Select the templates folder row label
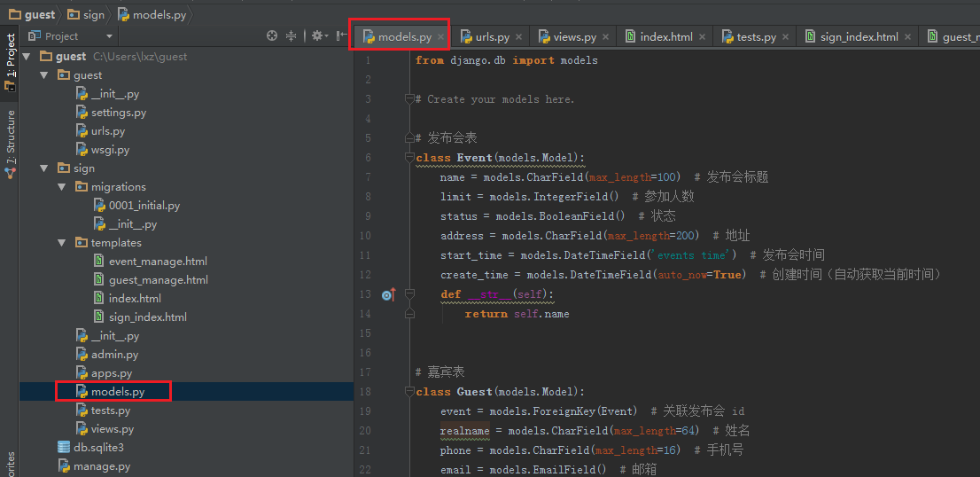The width and height of the screenshot is (980, 477). click(116, 243)
